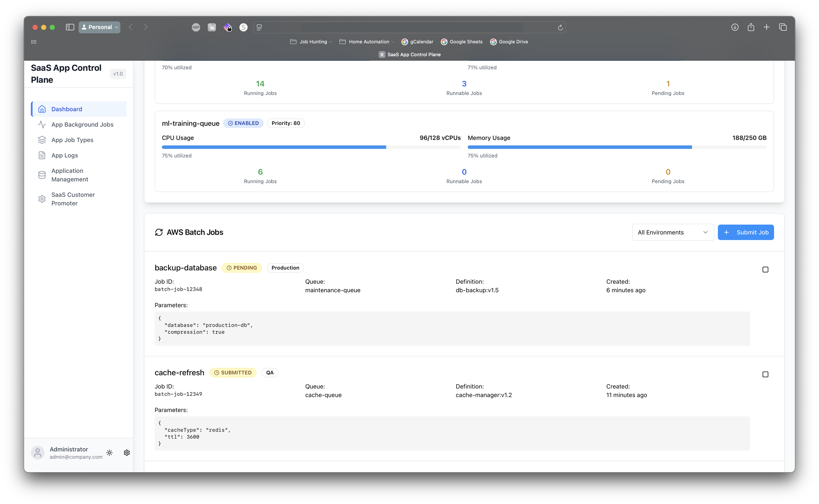This screenshot has width=819, height=504.
Task: Click the Share icon in toolbar
Action: point(751,27)
